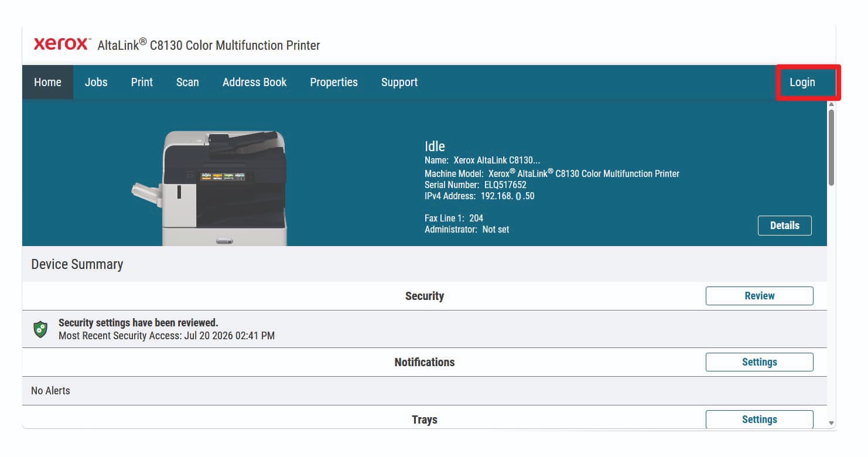Click the AltaLink printer image
Screen dimensions: 868x457
coord(210,188)
